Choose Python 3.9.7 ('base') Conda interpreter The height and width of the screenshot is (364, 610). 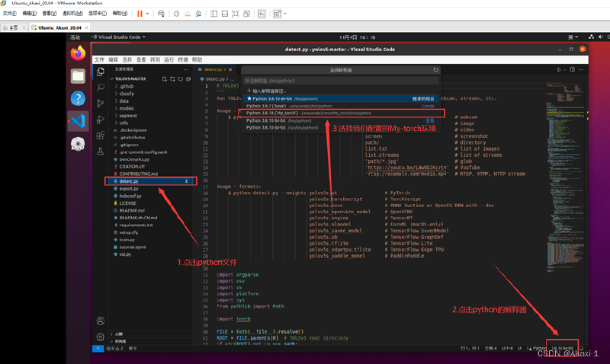[x=342, y=106]
